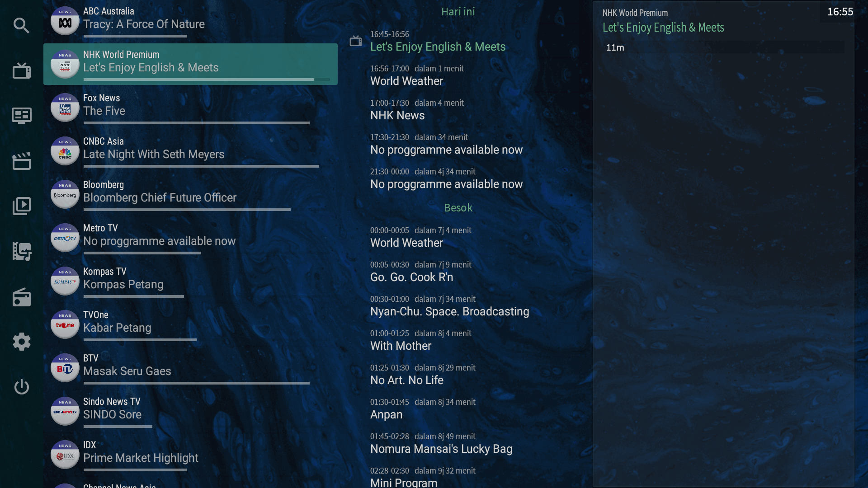Viewport: 868px width, 488px height.
Task: Select NHK World Premium channel logo
Action: coord(65,64)
